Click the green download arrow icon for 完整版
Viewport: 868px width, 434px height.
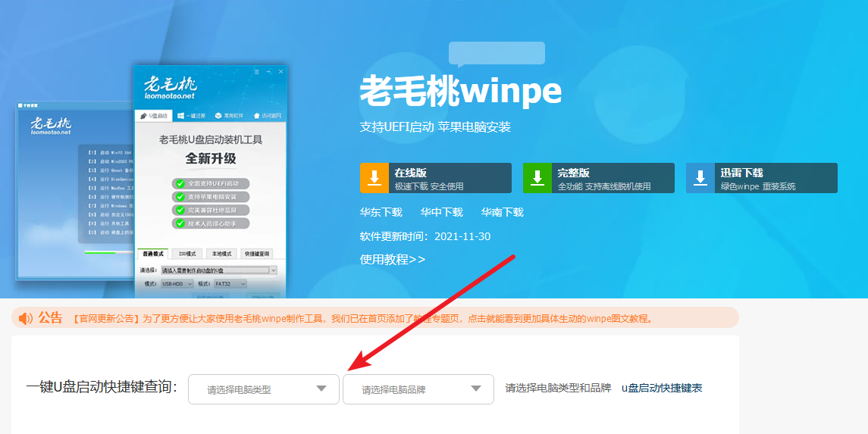pyautogui.click(x=537, y=178)
